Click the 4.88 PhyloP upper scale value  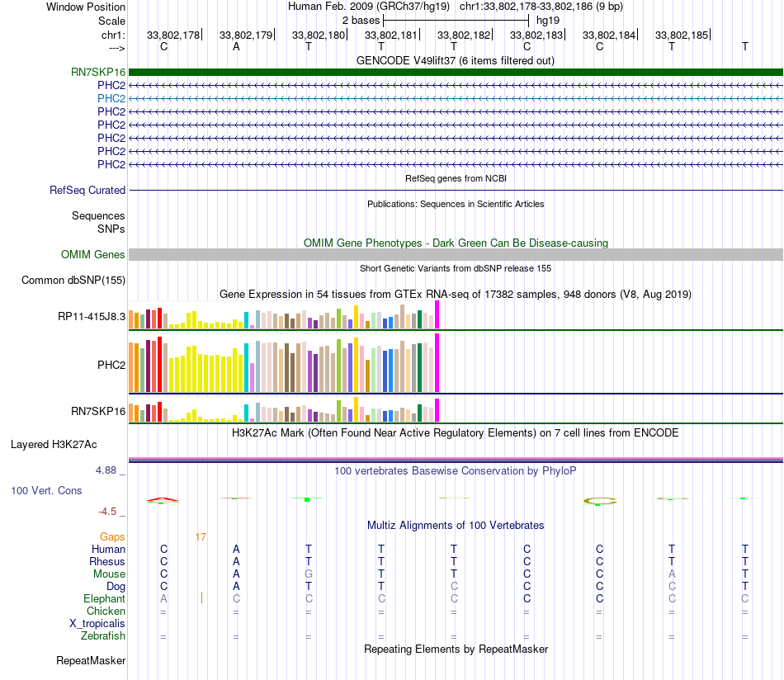(x=106, y=470)
